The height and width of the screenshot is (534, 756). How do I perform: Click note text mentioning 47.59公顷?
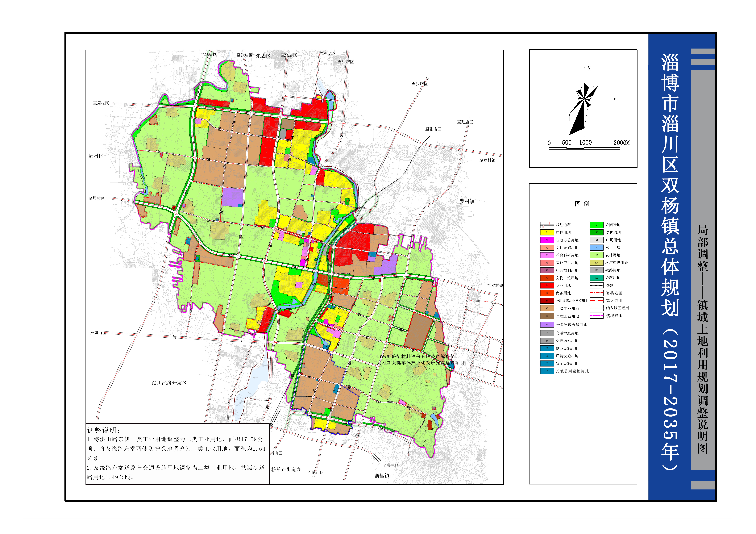pos(175,439)
